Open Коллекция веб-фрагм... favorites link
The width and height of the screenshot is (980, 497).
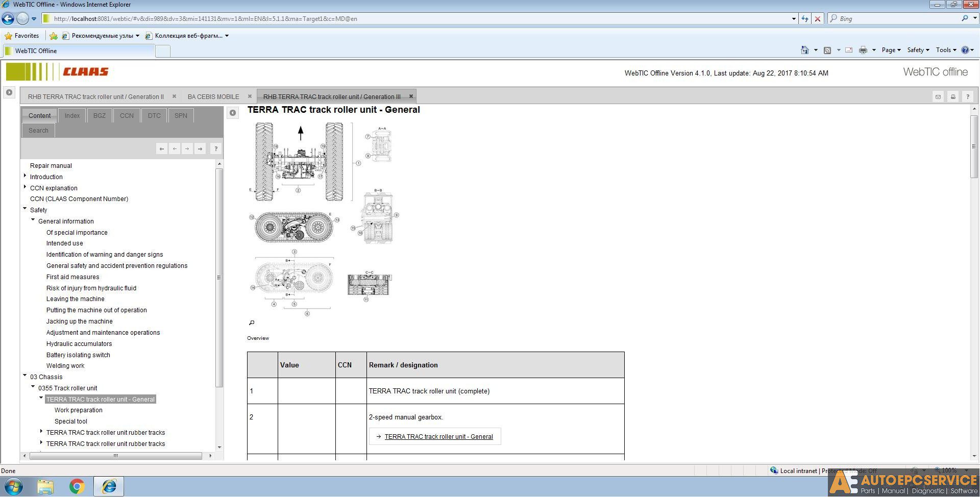[187, 36]
